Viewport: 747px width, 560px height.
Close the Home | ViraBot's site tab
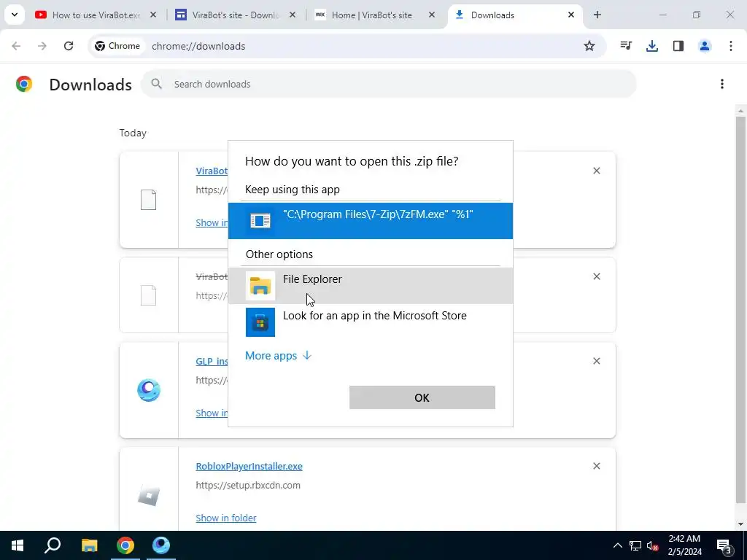[432, 15]
